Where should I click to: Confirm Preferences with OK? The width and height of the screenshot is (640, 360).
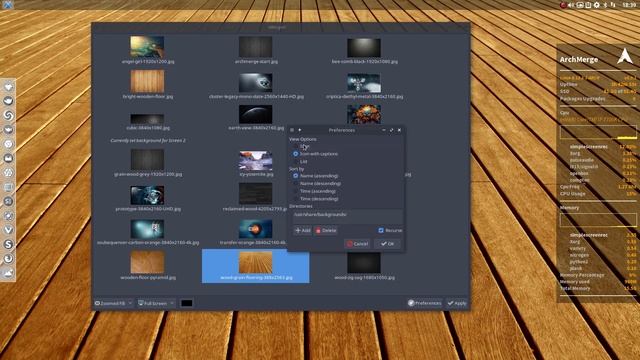click(x=387, y=244)
